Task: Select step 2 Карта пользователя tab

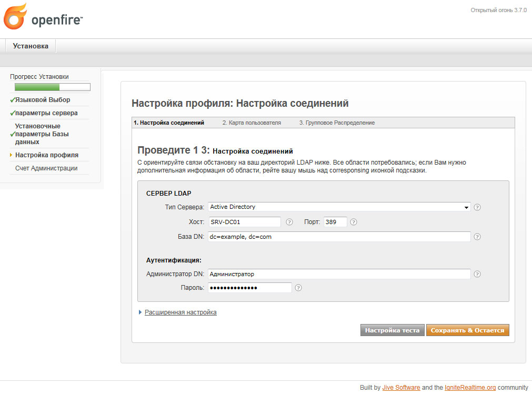Action: [x=252, y=123]
